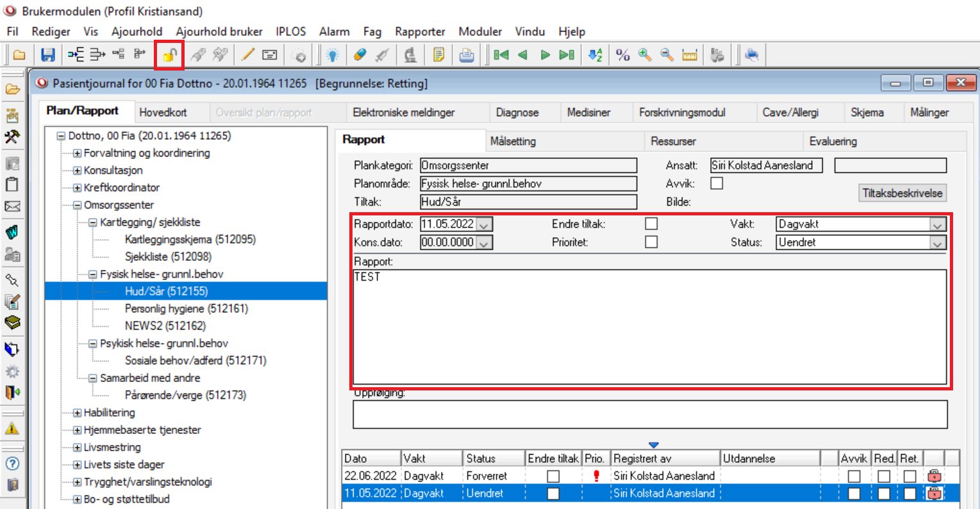Expand the Hjemmebaserte tjenester node
The width and height of the screenshot is (980, 509).
[x=77, y=430]
